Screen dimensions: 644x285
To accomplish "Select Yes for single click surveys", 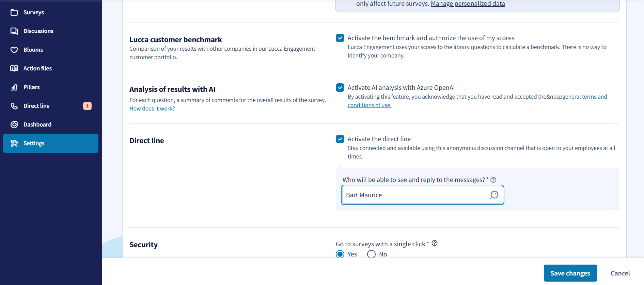I will [340, 254].
